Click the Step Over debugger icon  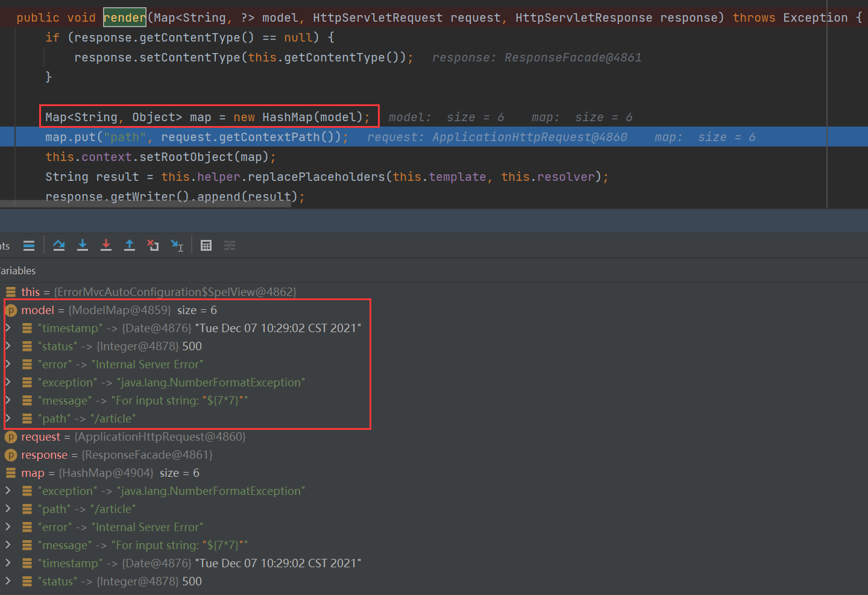[x=58, y=245]
